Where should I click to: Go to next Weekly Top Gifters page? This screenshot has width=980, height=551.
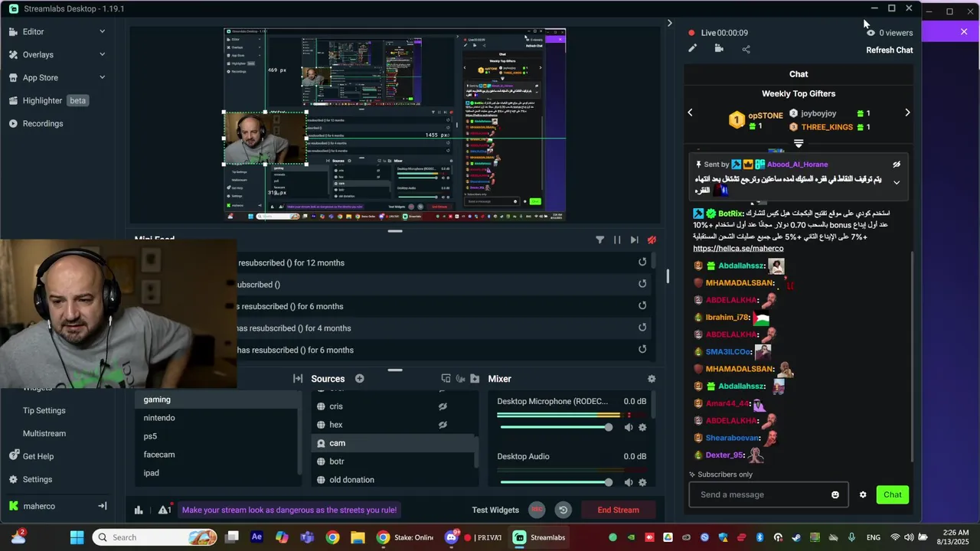907,112
